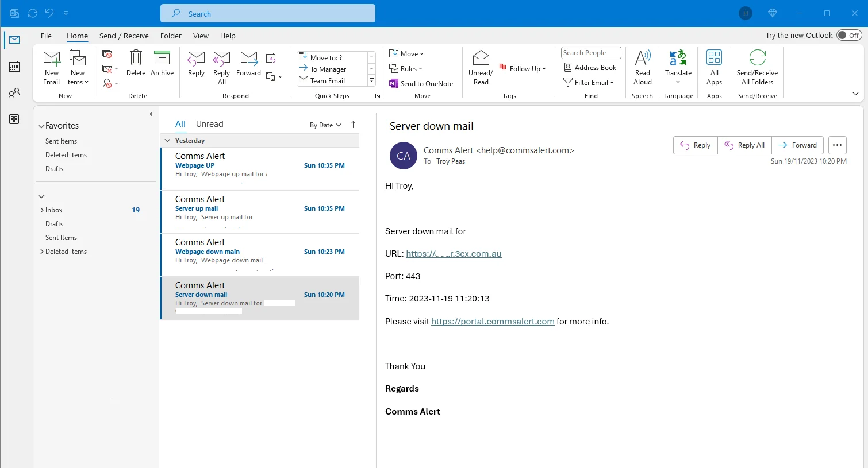Click Reply in the reading pane
Image resolution: width=868 pixels, height=468 pixels.
[x=696, y=145]
